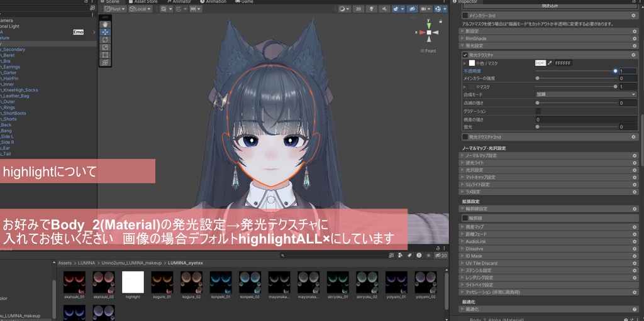Expand the ノーマルマップ設定 section
The width and height of the screenshot is (644, 321).
462,156
